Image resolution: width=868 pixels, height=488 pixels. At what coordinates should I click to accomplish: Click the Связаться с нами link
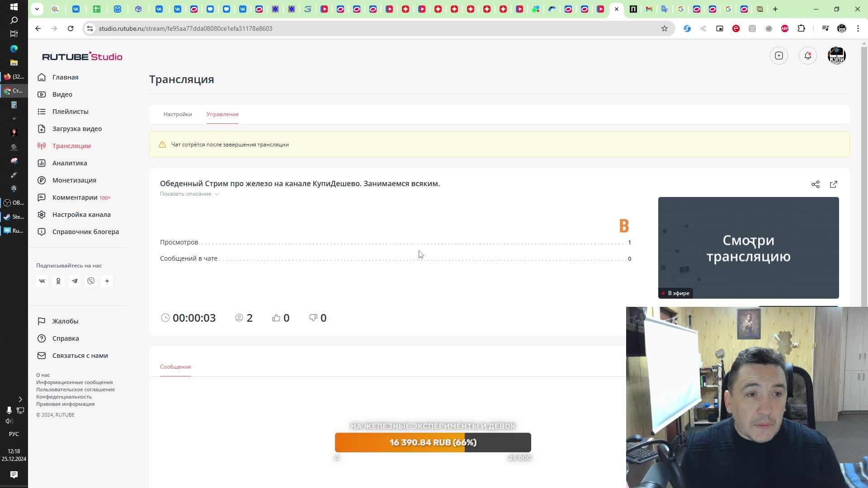pos(80,356)
